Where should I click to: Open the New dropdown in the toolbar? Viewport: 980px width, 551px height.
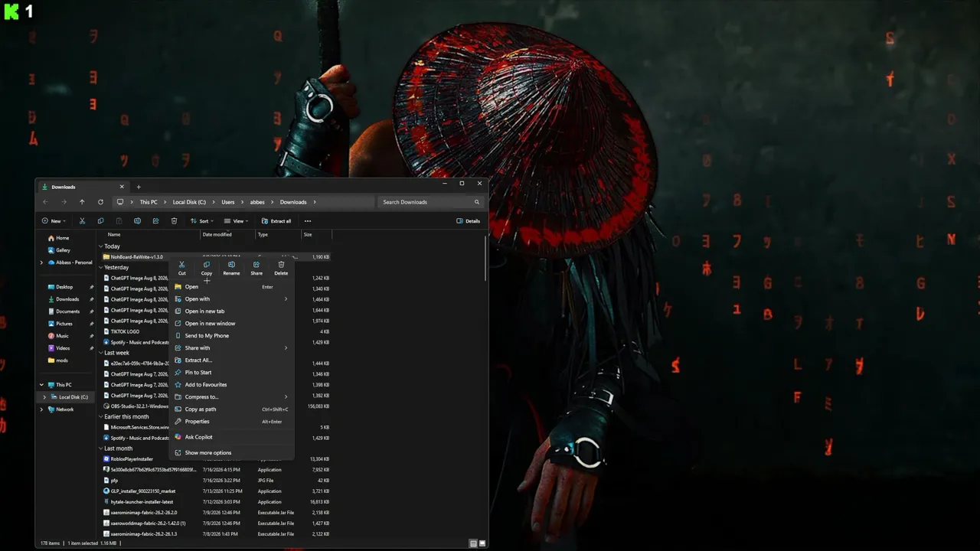[x=54, y=221]
